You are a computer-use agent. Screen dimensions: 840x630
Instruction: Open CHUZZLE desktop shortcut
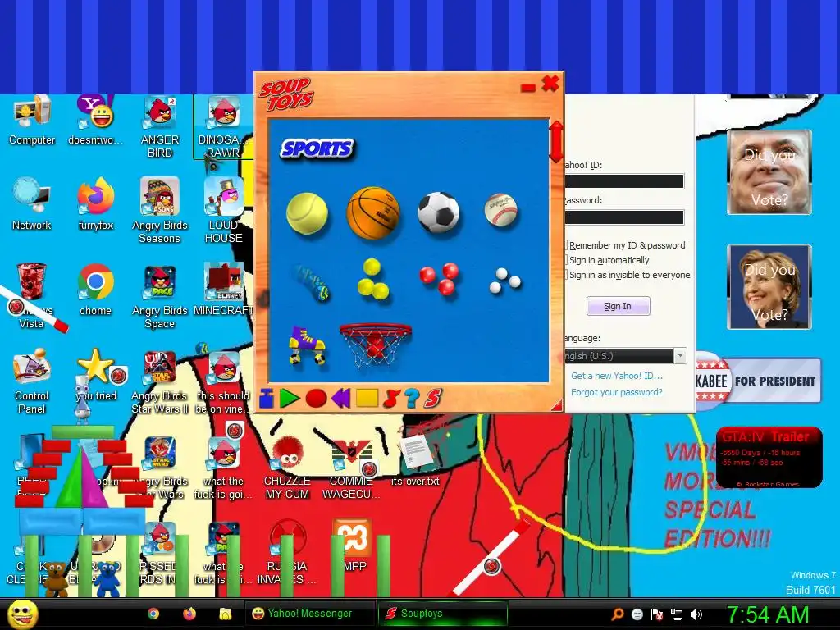point(288,468)
